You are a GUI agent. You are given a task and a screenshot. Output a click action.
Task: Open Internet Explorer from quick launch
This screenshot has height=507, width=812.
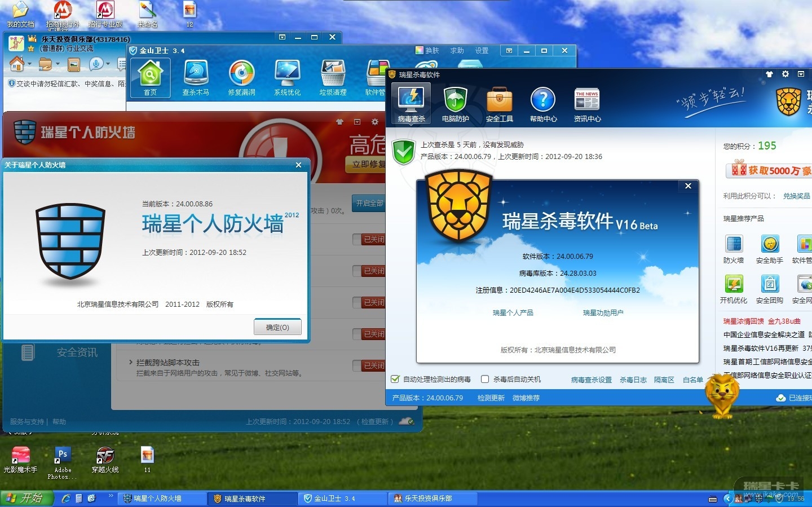click(66, 499)
